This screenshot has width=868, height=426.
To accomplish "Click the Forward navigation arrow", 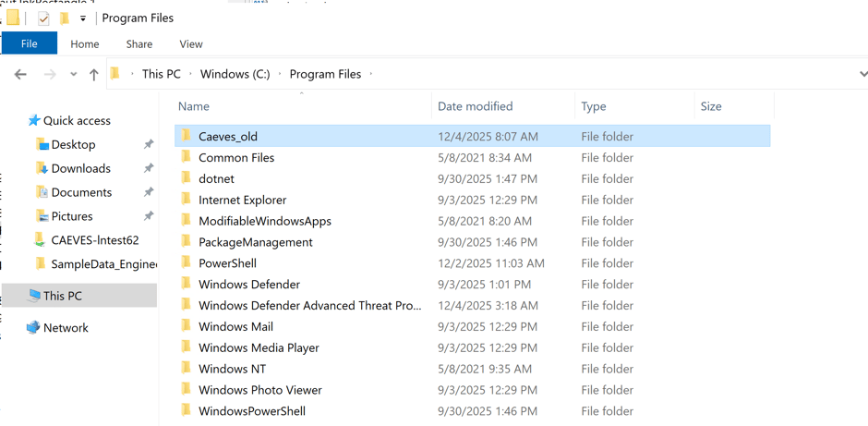I will [50, 75].
